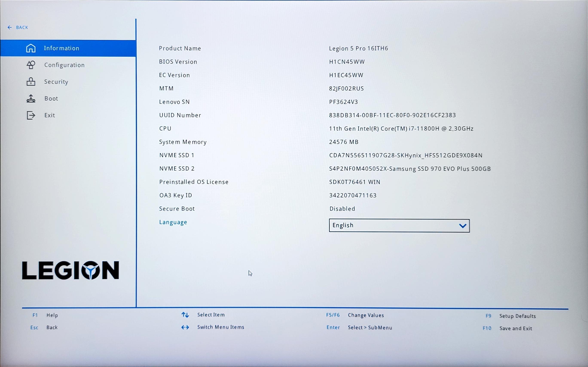Click the left-right Switch Menu arrows icon
588x367 pixels.
(185, 327)
